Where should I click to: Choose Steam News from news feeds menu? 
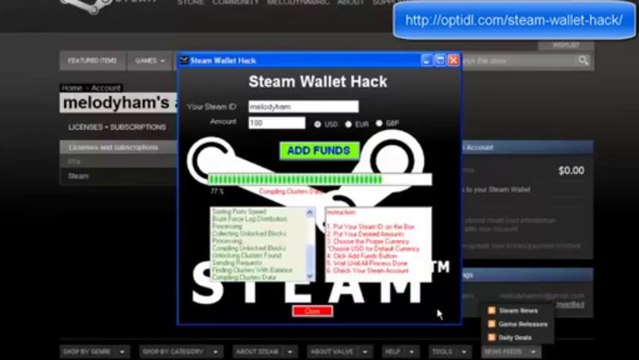pyautogui.click(x=518, y=311)
